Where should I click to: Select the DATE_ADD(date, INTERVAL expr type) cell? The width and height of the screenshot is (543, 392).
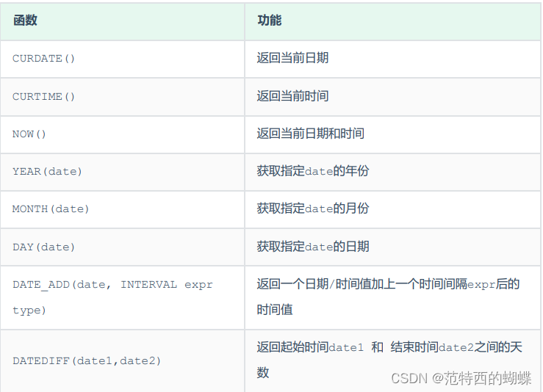click(123, 298)
